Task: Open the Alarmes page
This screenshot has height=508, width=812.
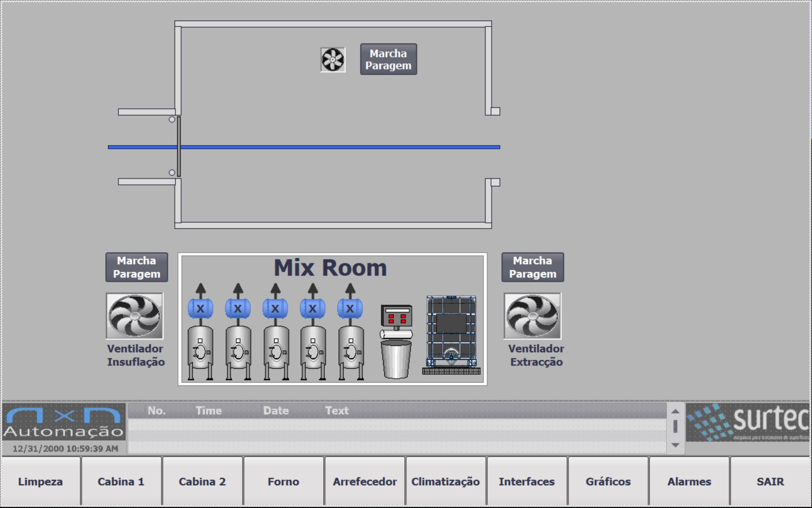Action: point(689,481)
